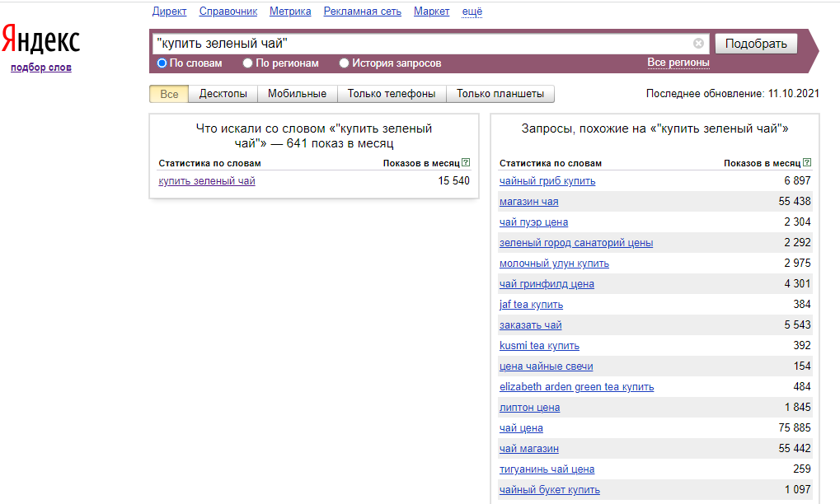
Task: Clear the search query with the X icon
Action: pos(698,44)
